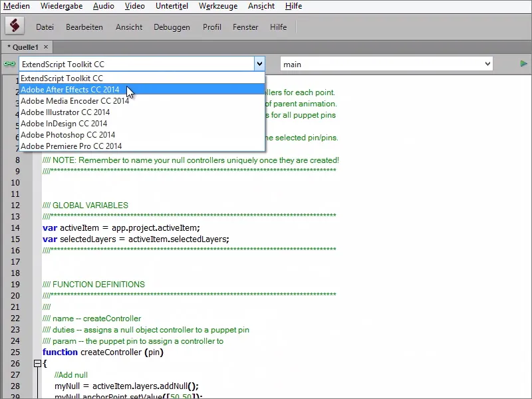Click line number 17 in gutter
Screen dimensions: 532x399
[x=15, y=262]
